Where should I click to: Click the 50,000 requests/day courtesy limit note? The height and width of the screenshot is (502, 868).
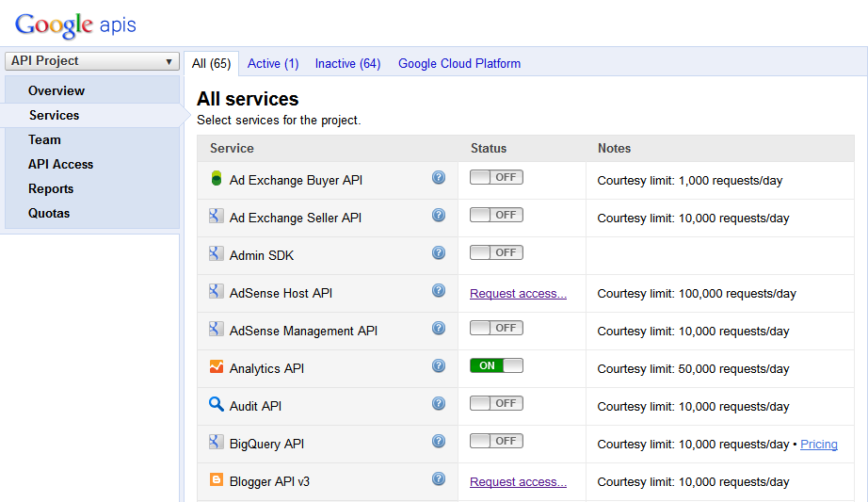pos(693,369)
